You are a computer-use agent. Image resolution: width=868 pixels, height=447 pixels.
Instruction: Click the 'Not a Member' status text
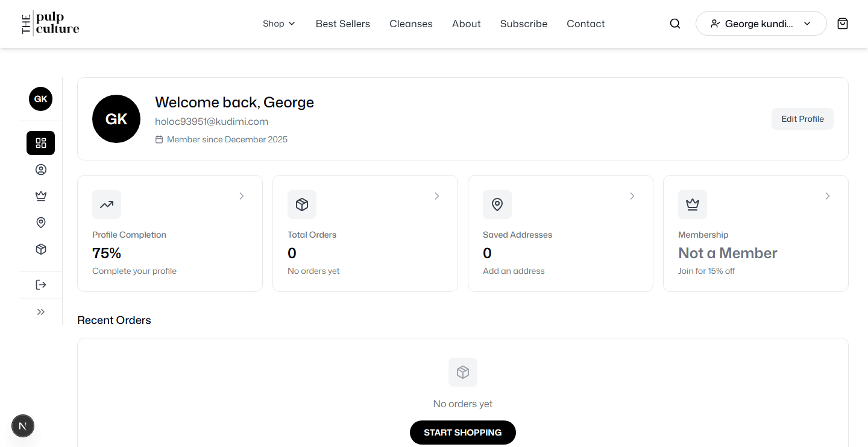728,253
